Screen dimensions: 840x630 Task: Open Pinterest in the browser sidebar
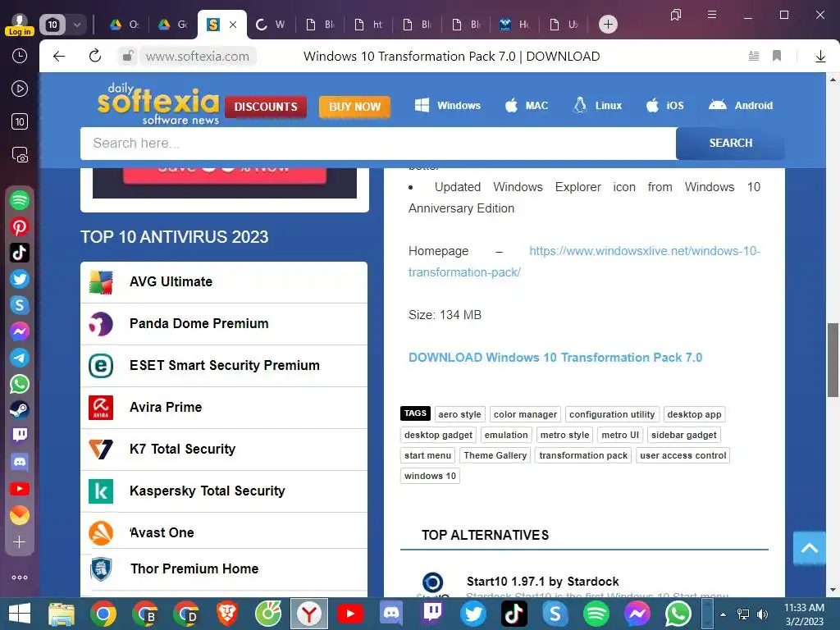pyautogui.click(x=20, y=226)
